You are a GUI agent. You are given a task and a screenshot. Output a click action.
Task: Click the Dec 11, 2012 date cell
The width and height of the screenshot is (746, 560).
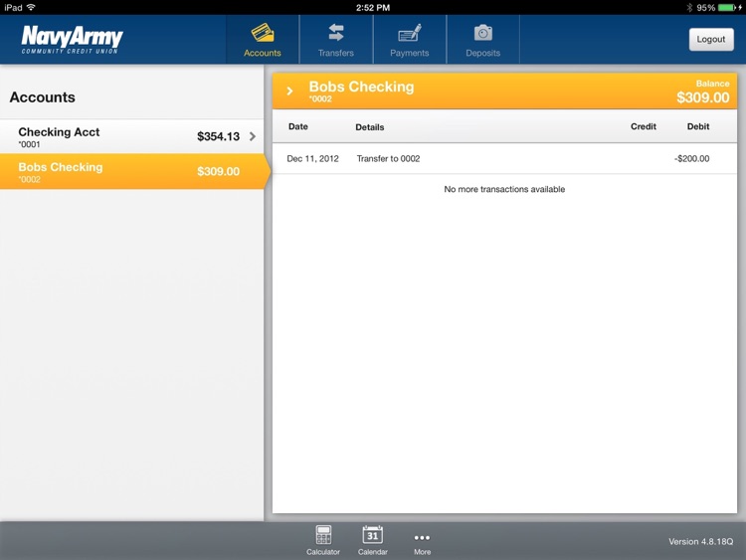pos(312,159)
